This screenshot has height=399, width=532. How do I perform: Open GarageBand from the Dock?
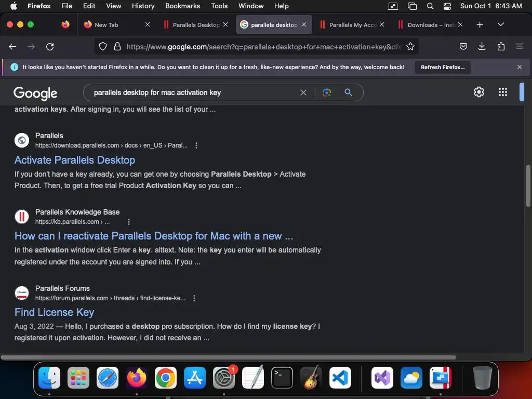pos(311,378)
